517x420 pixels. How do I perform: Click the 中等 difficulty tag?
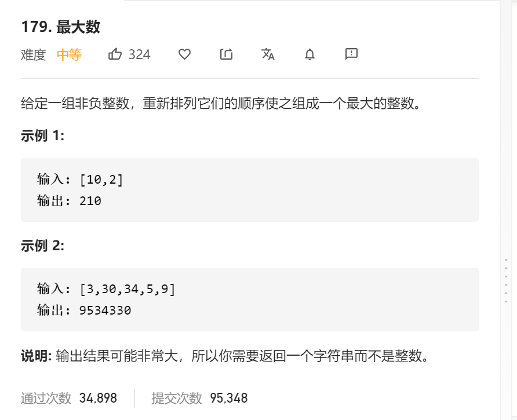(x=69, y=54)
